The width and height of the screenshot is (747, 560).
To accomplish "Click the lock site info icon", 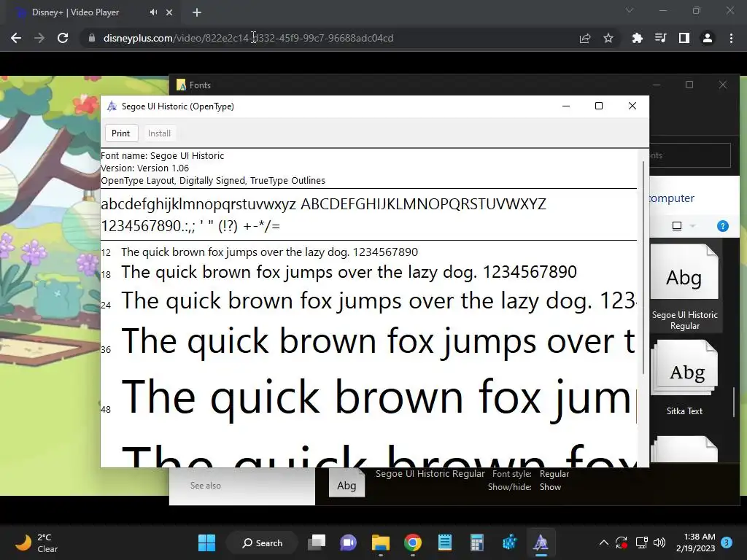I will 92,38.
